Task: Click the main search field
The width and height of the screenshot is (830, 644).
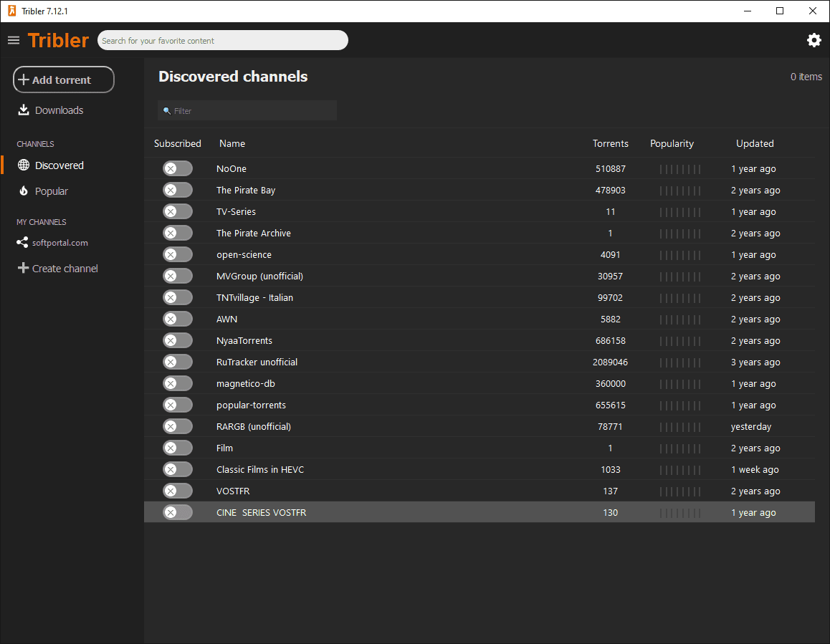Action: (223, 40)
